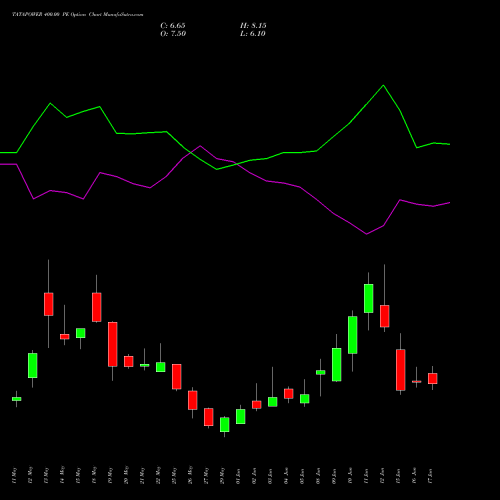The image size is (500, 500).
Task: Select the green candle for 09 Jun
Action: pyautogui.click(x=337, y=364)
